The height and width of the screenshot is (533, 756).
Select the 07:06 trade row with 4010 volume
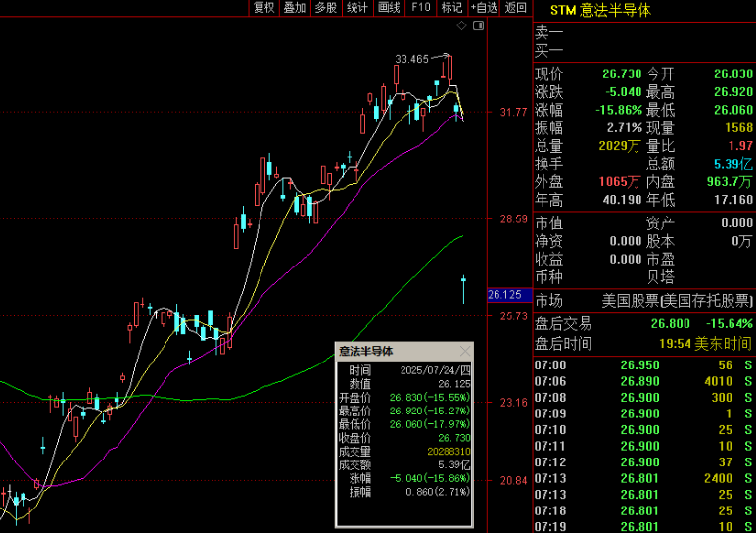pyautogui.click(x=643, y=381)
